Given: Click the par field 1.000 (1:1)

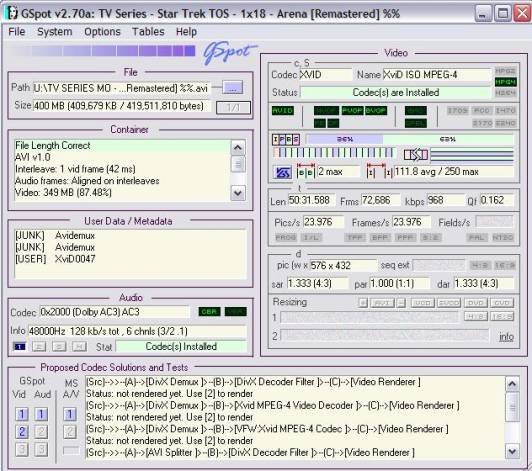Looking at the screenshot, I should [399, 283].
